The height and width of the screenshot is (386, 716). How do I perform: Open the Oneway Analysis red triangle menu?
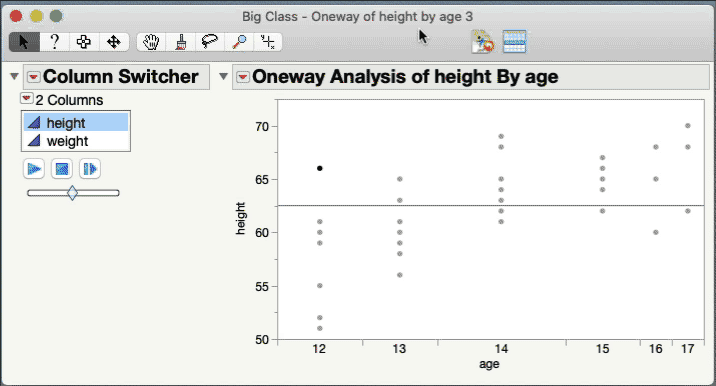[x=242, y=77]
